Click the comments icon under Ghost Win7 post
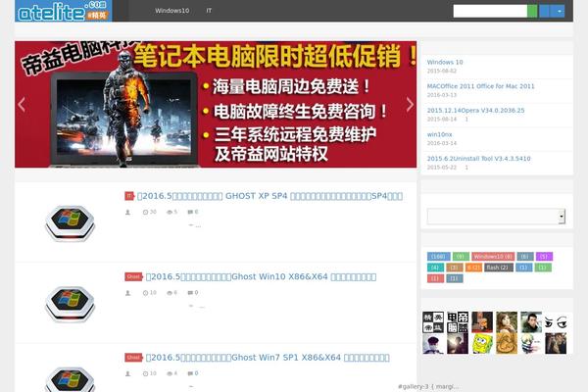The image size is (588, 392). pos(190,373)
